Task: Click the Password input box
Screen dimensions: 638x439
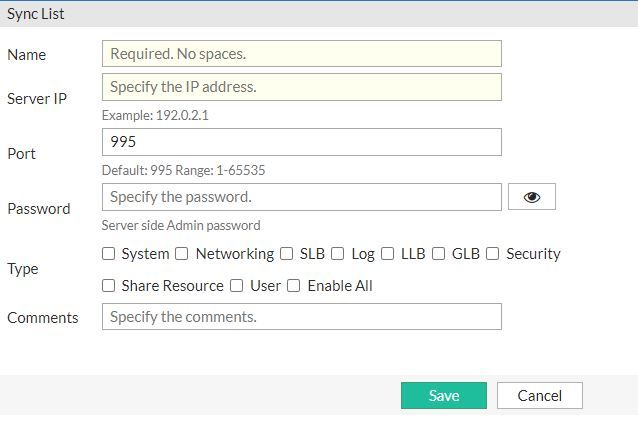Action: [301, 197]
